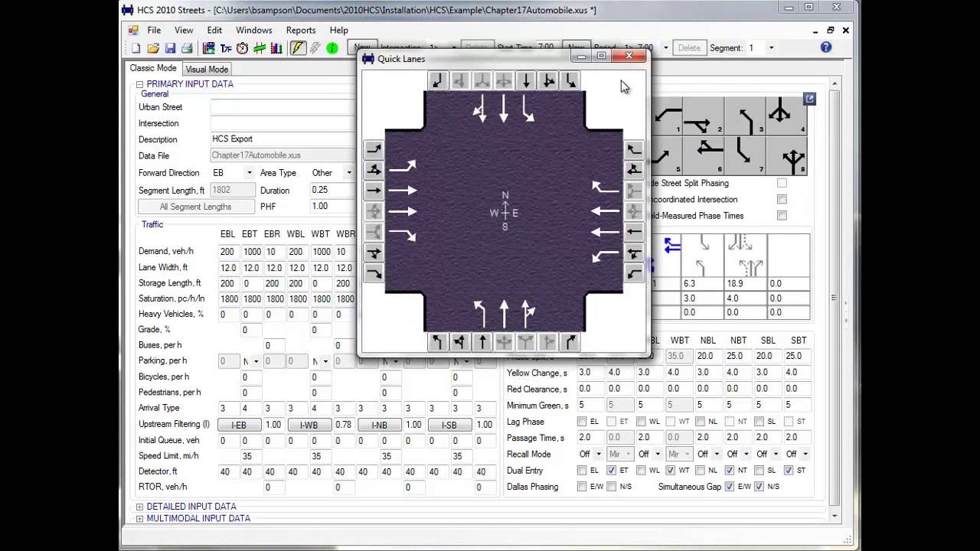The image size is (980, 551).
Task: Click westbound left-turn lane button in Quick Lanes
Action: [x=634, y=273]
